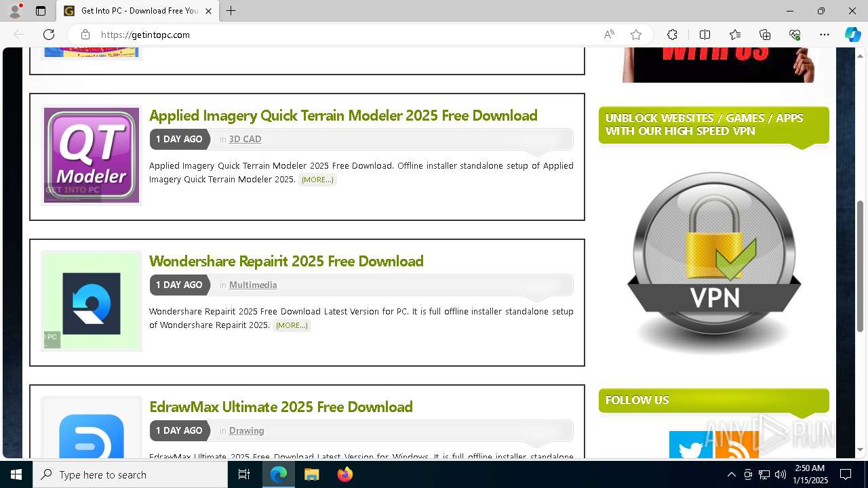Screen dimensions: 868x488
Task: Open the tab actions menu icon
Action: click(x=41, y=11)
